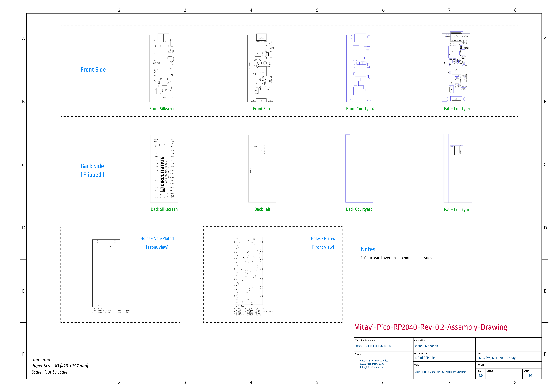This screenshot has width=555, height=392.
Task: Click the 'Back Side' heading
Action: pos(92,166)
